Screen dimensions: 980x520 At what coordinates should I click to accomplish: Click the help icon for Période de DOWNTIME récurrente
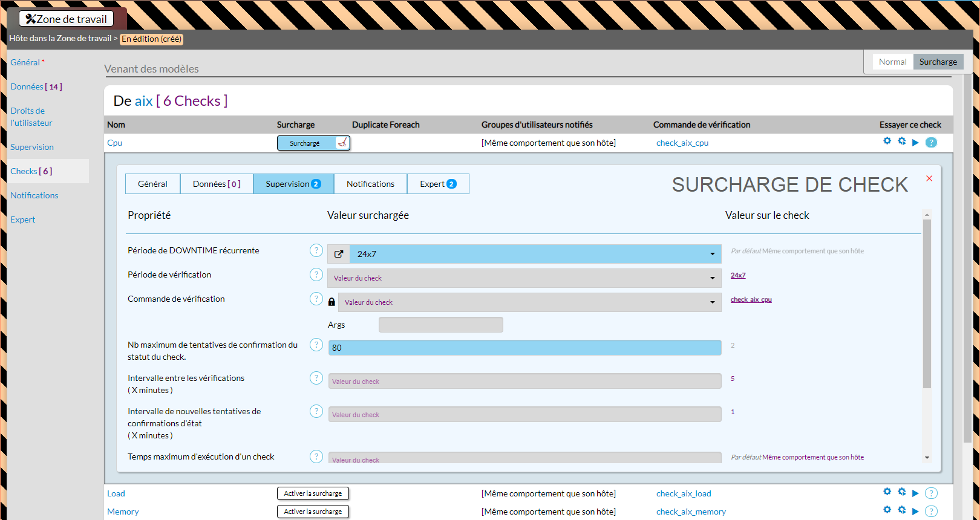click(316, 250)
